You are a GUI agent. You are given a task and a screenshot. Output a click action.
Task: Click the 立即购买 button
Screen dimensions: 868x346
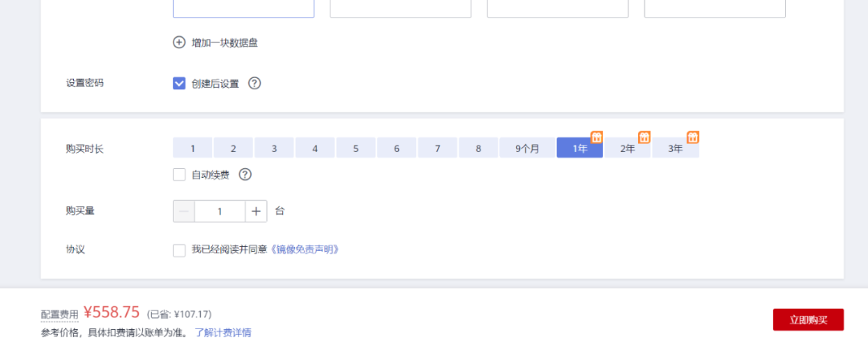[809, 320]
